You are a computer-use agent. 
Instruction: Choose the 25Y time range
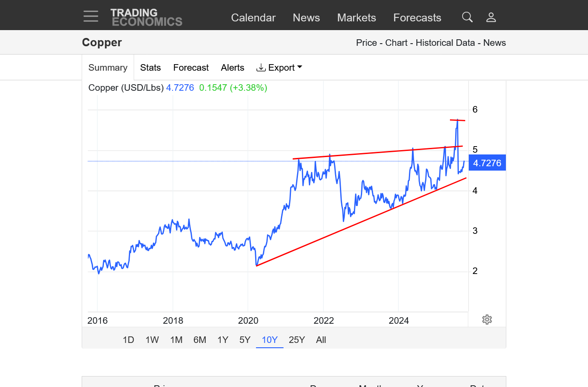click(x=297, y=340)
